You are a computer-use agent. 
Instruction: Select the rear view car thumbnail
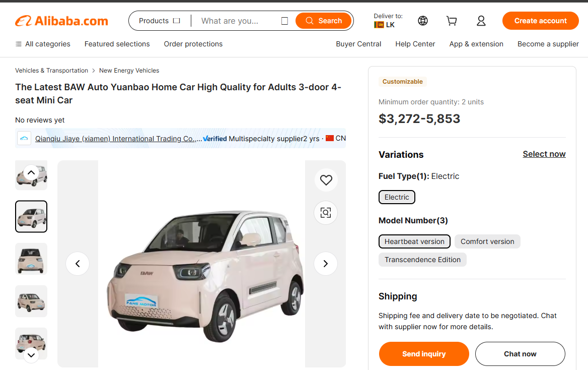[x=31, y=259]
